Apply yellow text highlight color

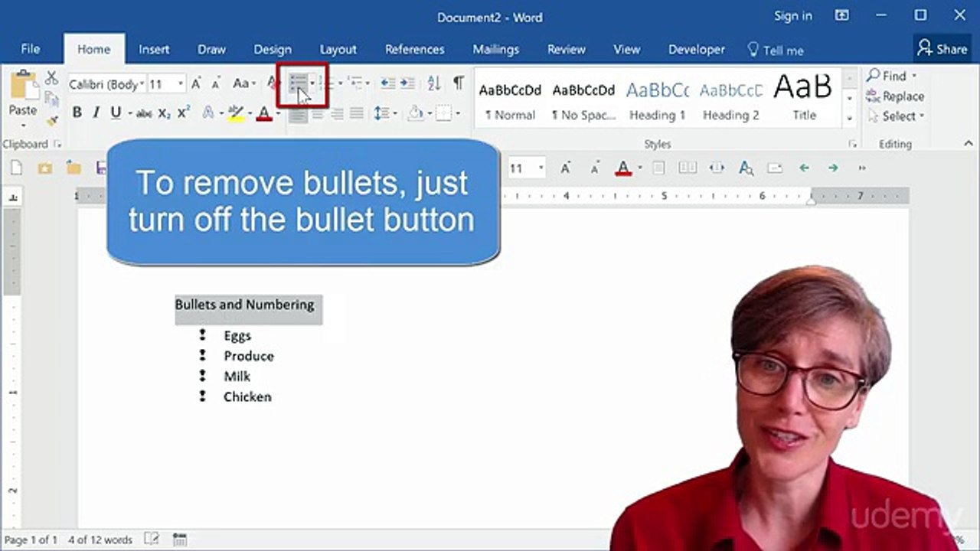(x=235, y=113)
